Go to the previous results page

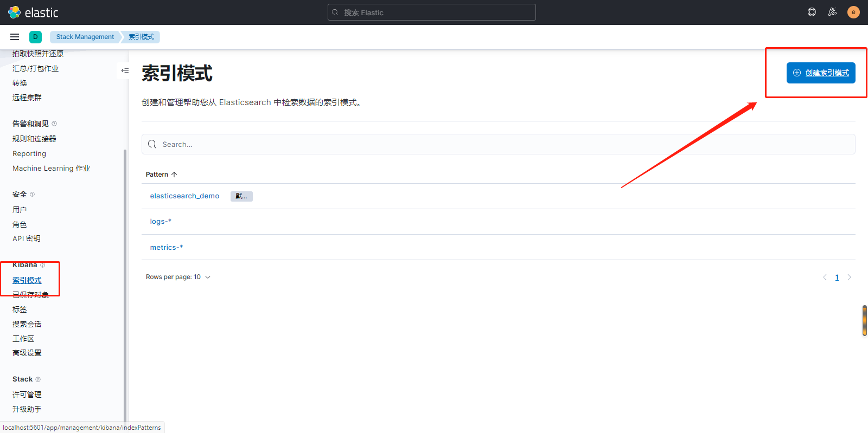tap(825, 277)
